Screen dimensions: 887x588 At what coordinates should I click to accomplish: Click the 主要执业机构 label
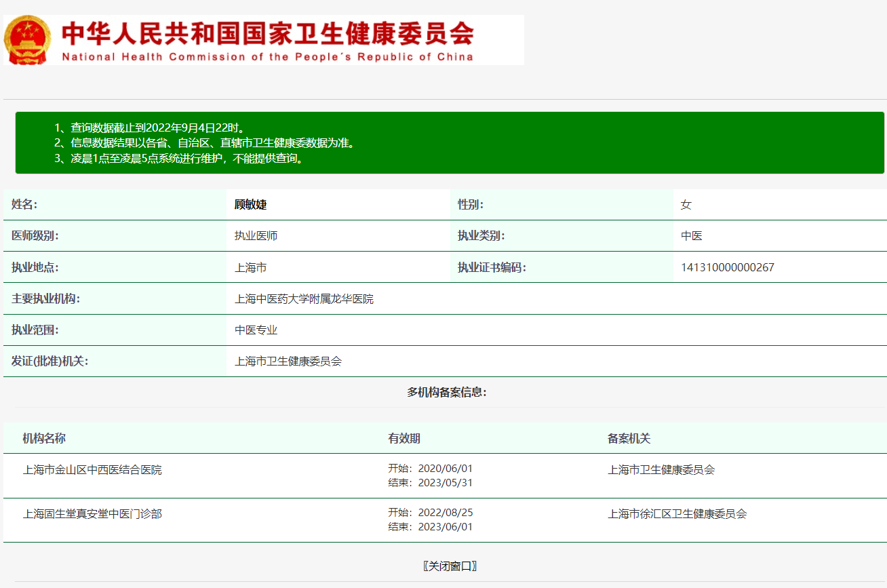pyautogui.click(x=46, y=298)
